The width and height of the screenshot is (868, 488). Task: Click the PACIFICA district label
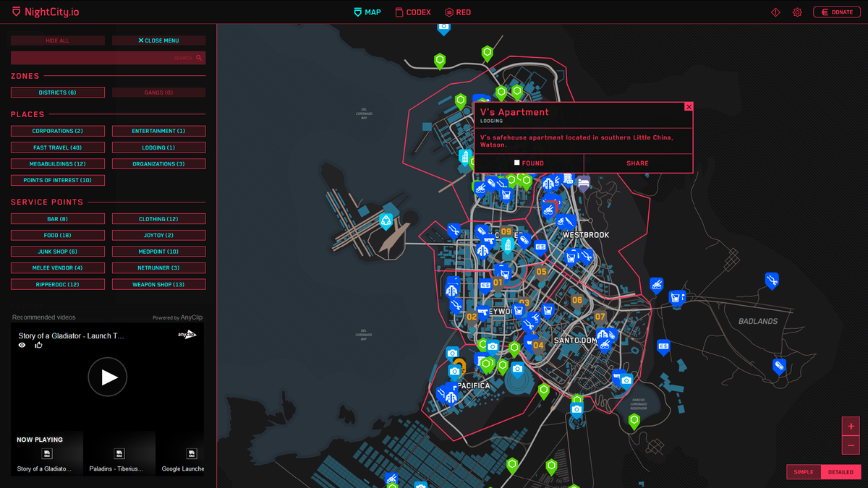473,386
